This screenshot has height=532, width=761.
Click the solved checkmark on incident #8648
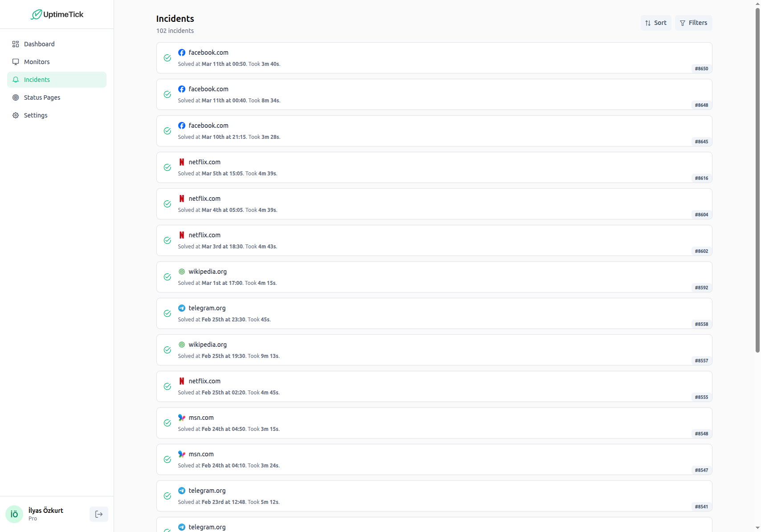pyautogui.click(x=168, y=94)
